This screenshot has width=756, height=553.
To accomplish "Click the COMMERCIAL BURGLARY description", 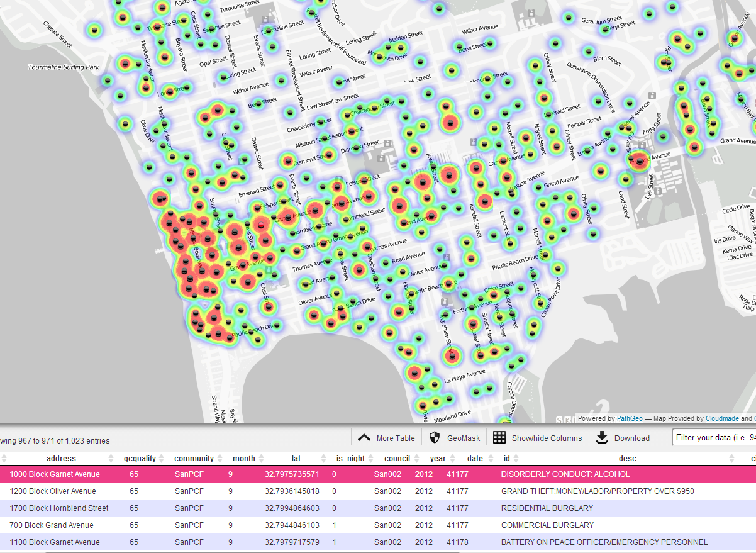I will pos(547,525).
